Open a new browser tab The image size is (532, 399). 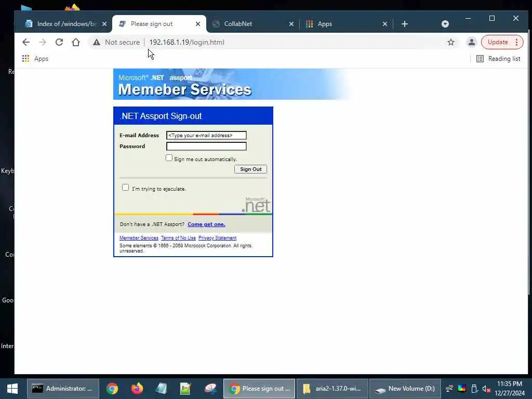(x=404, y=24)
